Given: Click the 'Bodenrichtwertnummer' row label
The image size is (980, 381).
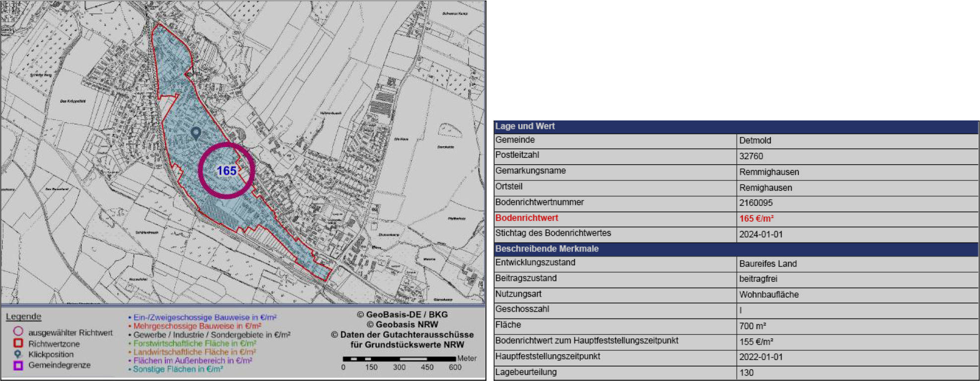Looking at the screenshot, I should (x=540, y=202).
